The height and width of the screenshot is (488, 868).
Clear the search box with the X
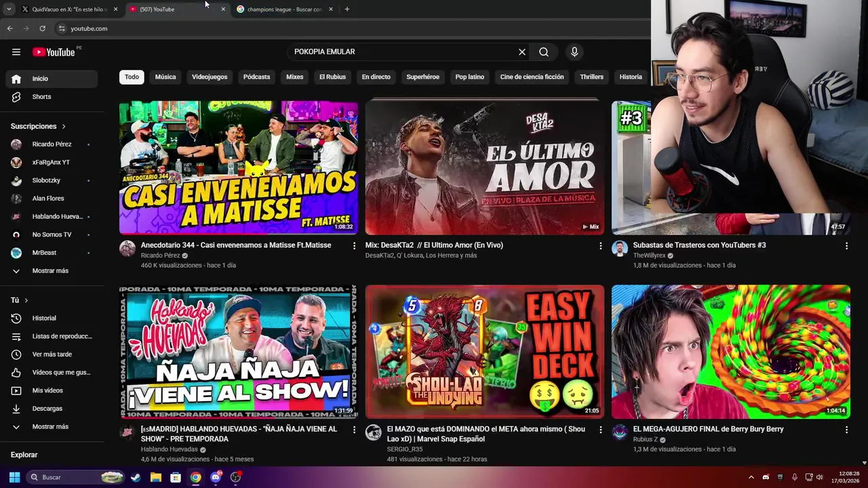point(522,52)
